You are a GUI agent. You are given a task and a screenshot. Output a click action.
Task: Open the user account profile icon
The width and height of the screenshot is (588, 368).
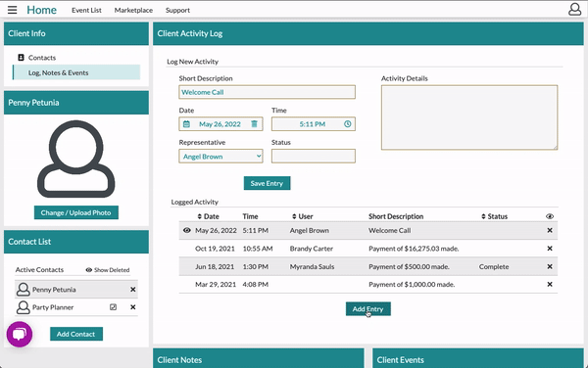pos(574,10)
